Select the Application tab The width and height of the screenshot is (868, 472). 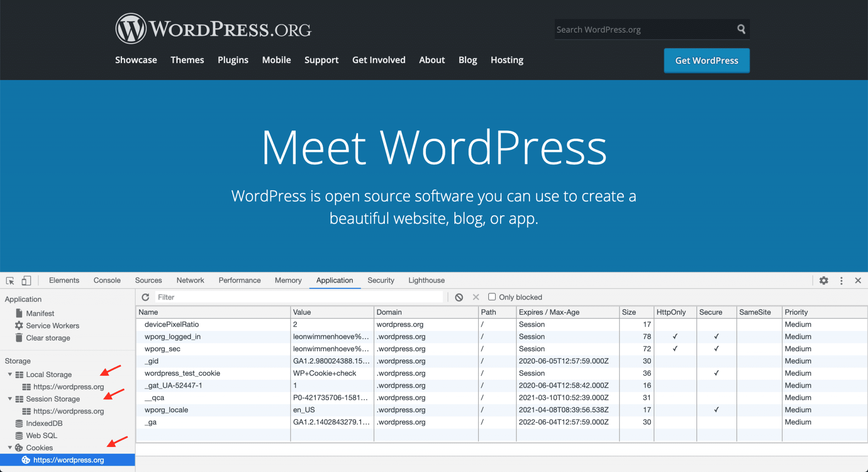335,280
